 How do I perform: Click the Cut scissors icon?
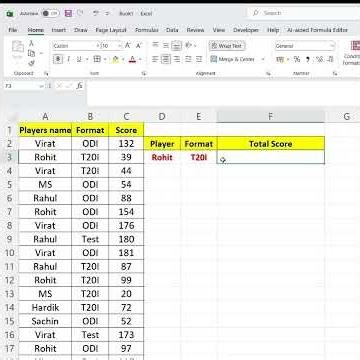point(31,43)
